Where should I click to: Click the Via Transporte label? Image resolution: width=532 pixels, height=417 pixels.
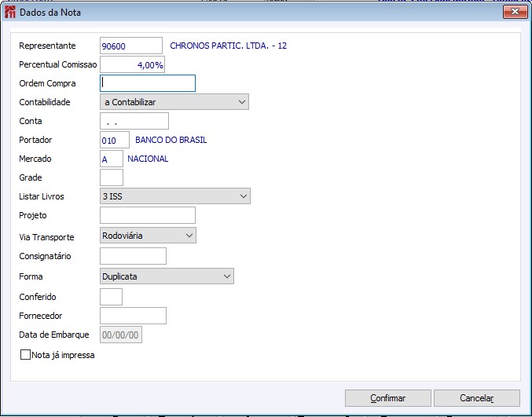click(x=46, y=237)
